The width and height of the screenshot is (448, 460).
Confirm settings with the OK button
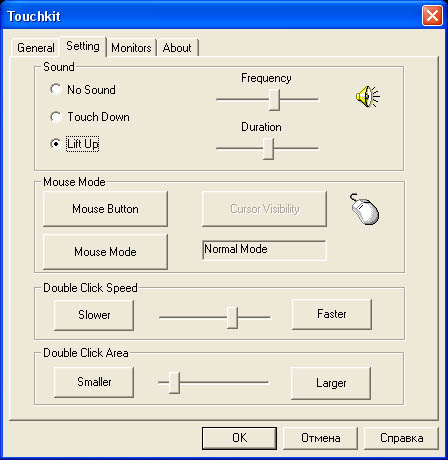[x=239, y=438]
